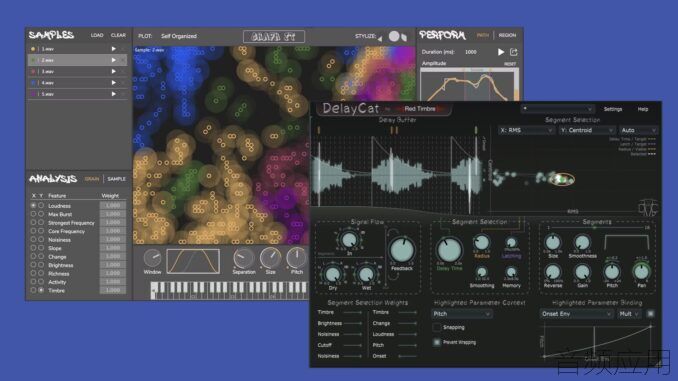Screen dimensions: 678x381
Task: Click the Clear samples button
Action: (118, 35)
